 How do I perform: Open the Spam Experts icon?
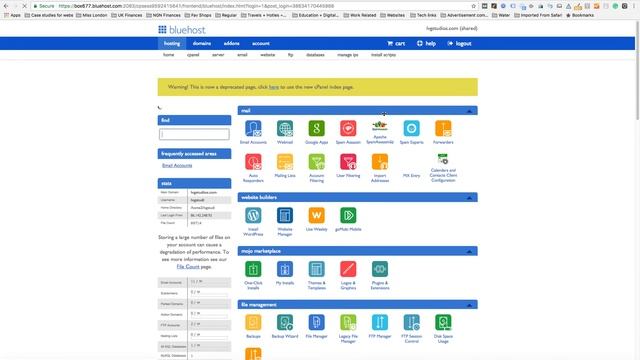(411, 129)
